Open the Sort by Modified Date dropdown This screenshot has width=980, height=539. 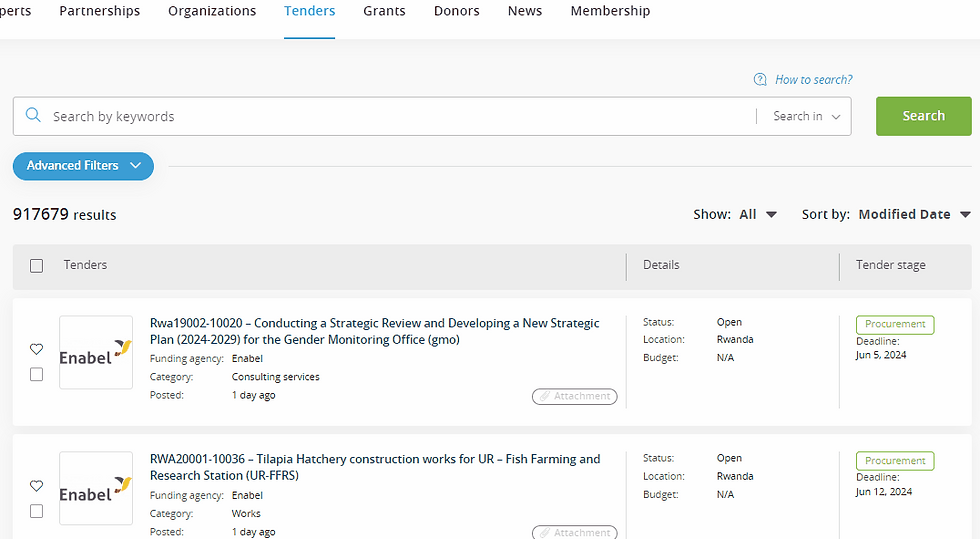[914, 214]
